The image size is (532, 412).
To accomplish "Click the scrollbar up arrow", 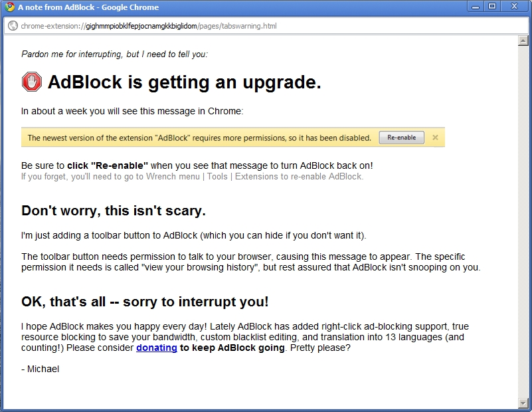I will 523,41.
